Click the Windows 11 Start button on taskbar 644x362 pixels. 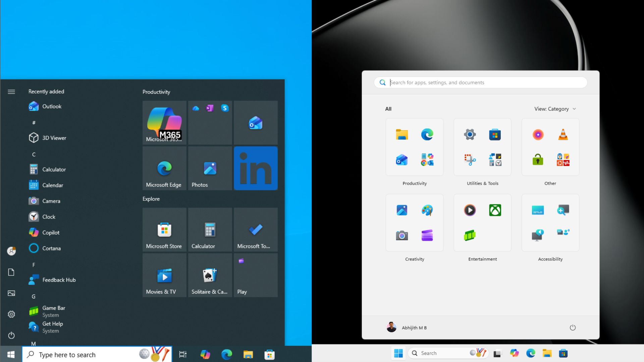[x=398, y=353]
